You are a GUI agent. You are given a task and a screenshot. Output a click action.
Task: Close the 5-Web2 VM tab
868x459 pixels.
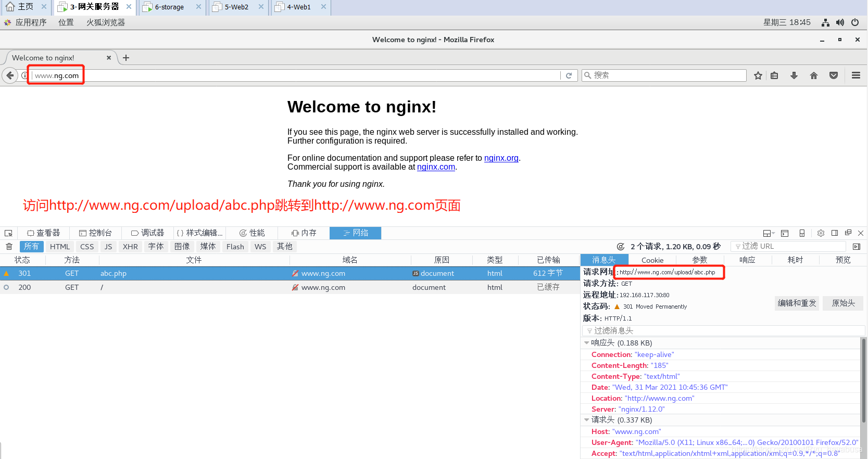point(261,7)
